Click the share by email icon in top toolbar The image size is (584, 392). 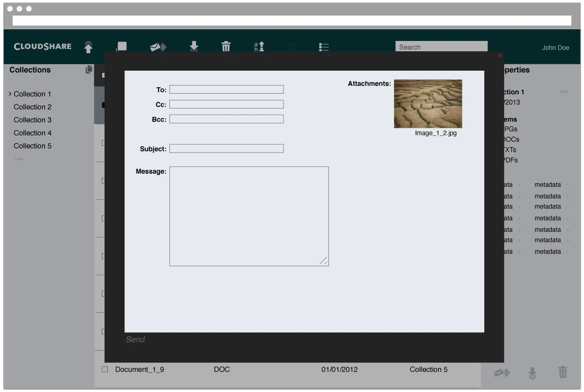coord(158,47)
